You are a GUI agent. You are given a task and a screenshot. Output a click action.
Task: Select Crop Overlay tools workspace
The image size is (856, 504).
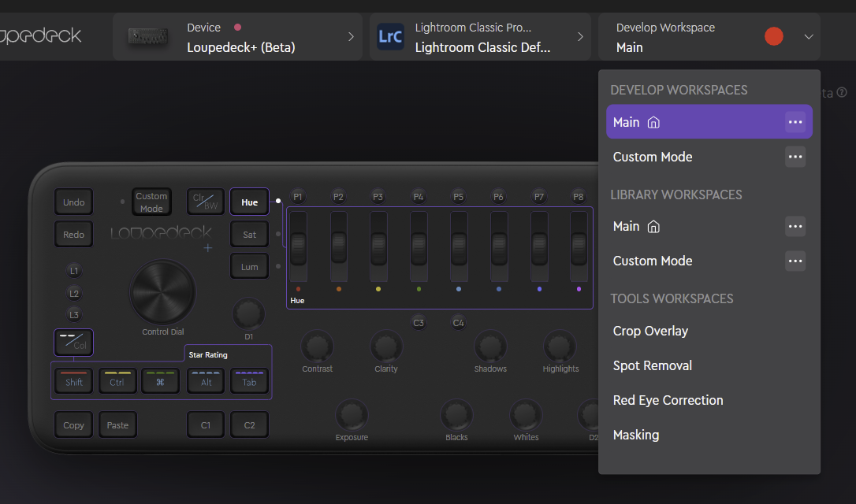[x=650, y=331]
